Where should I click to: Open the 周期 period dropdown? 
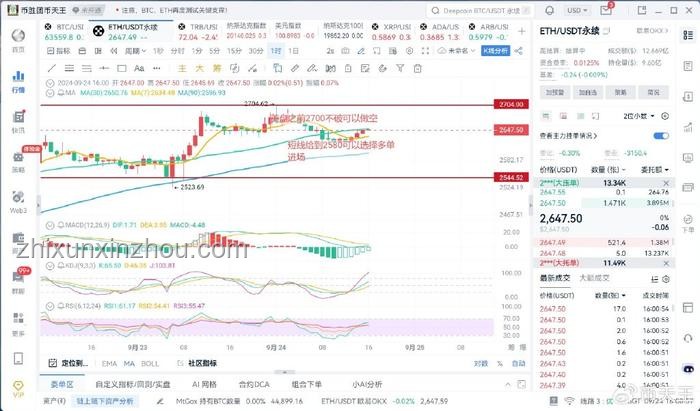click(x=135, y=51)
